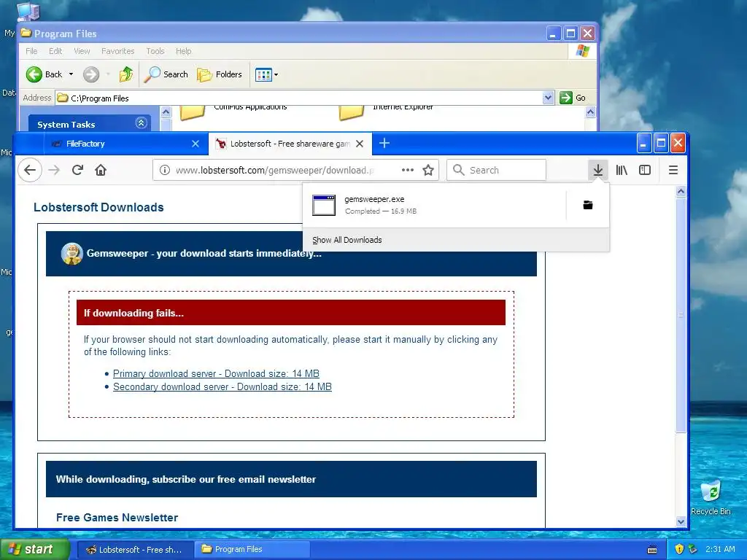The image size is (747, 560).
Task: Click Firefox forward arrow button
Action: [x=54, y=170]
